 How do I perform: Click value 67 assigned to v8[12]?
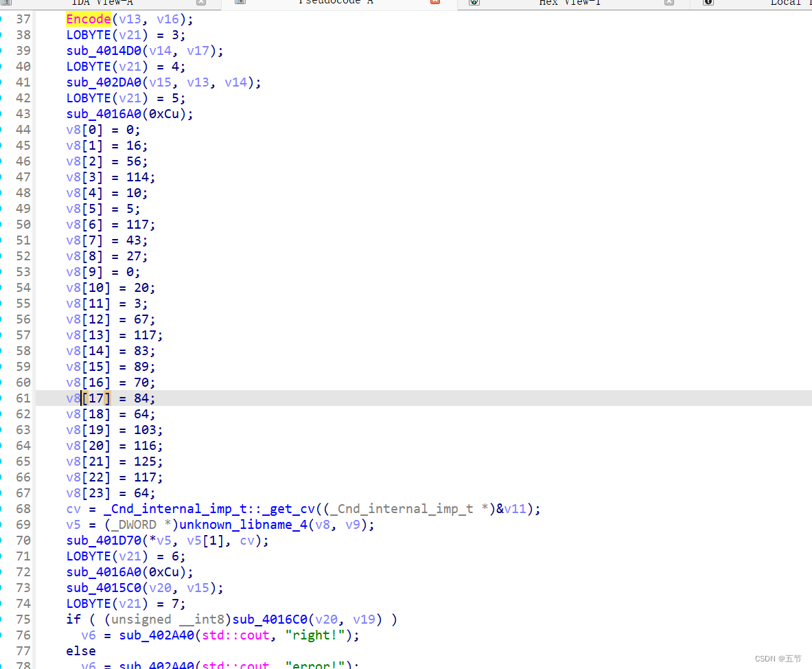[141, 319]
